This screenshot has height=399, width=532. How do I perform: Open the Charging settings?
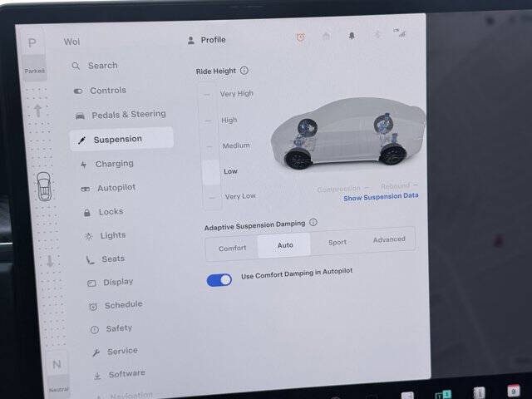(107, 164)
